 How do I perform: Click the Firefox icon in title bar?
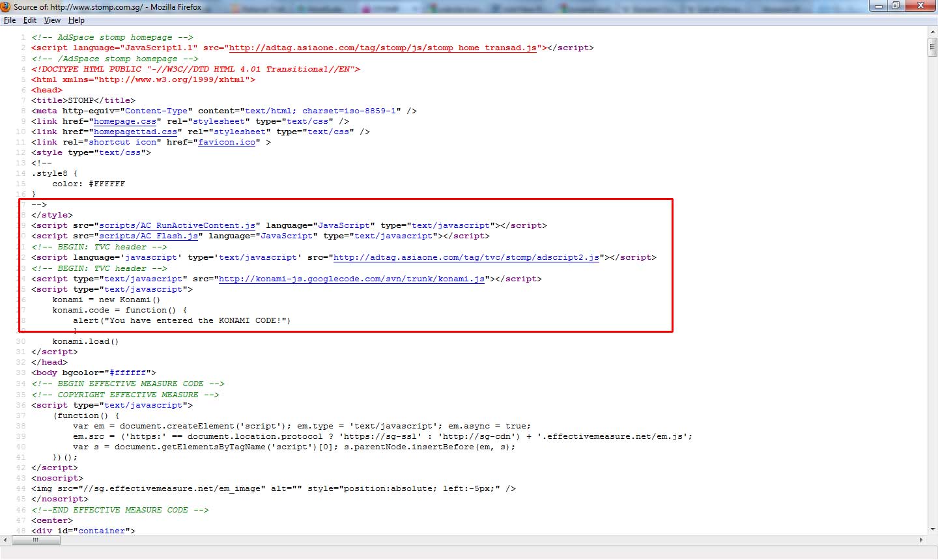[x=6, y=7]
